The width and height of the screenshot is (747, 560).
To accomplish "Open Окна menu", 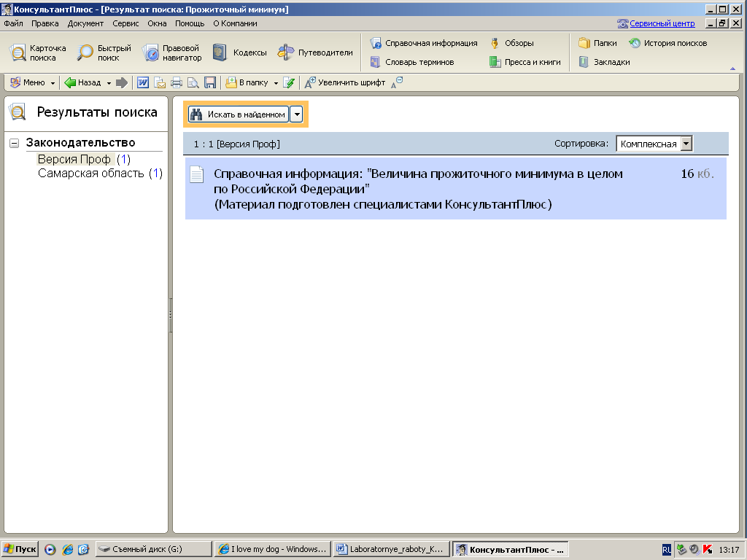I will pos(157,23).
